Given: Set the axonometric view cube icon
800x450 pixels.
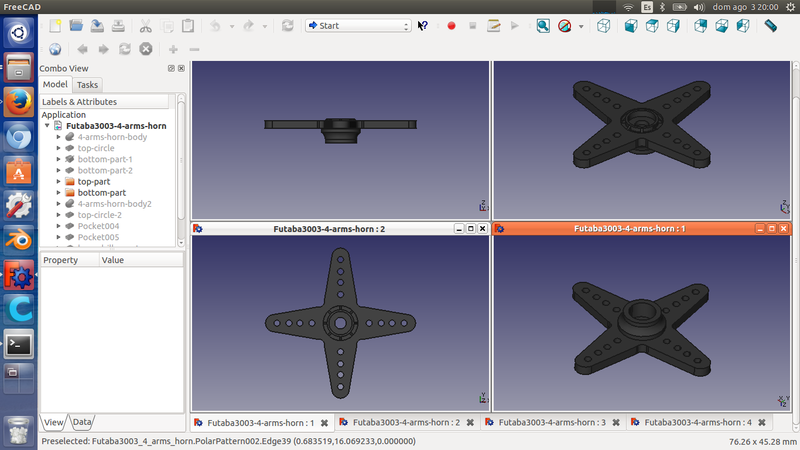Looking at the screenshot, I should pyautogui.click(x=604, y=26).
